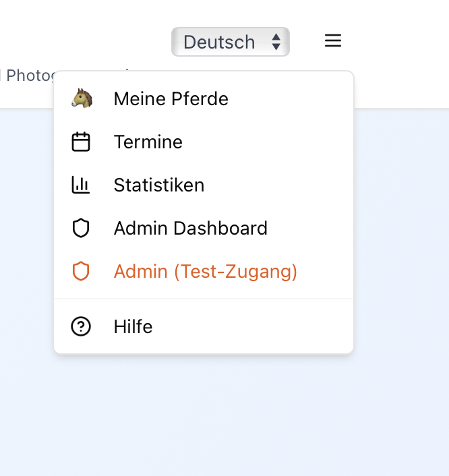Open the Deutsch language dropdown

click(230, 42)
